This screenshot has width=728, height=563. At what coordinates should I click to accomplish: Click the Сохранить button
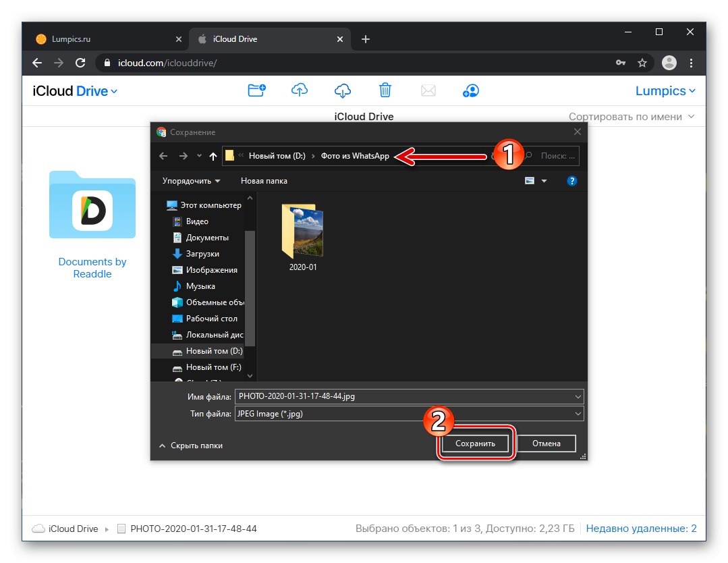(x=476, y=444)
